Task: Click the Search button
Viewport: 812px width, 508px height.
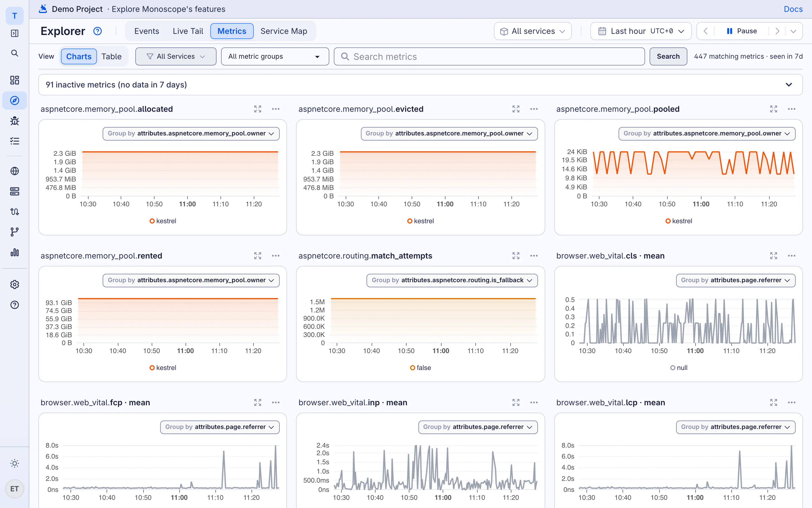Action: point(668,56)
